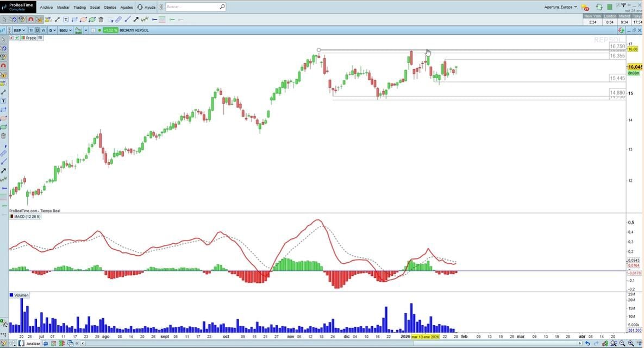Open the Mostrar menu
Screen dimensions: 644x348
tap(63, 7)
